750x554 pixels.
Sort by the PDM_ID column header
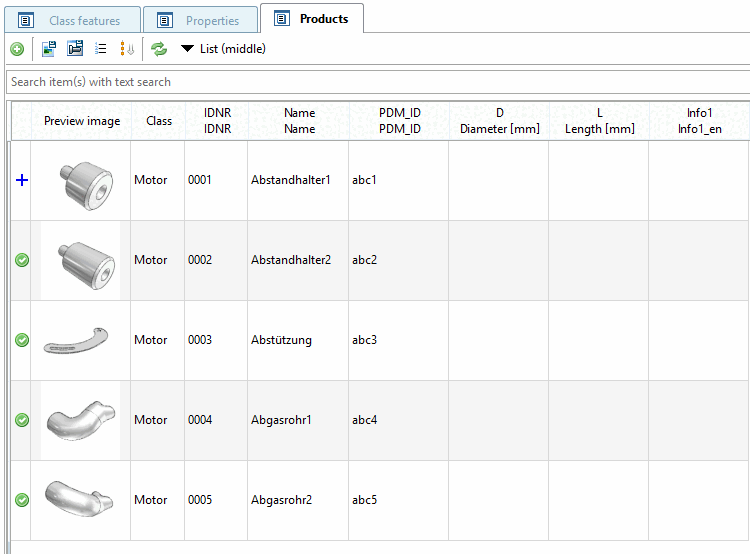(x=399, y=121)
